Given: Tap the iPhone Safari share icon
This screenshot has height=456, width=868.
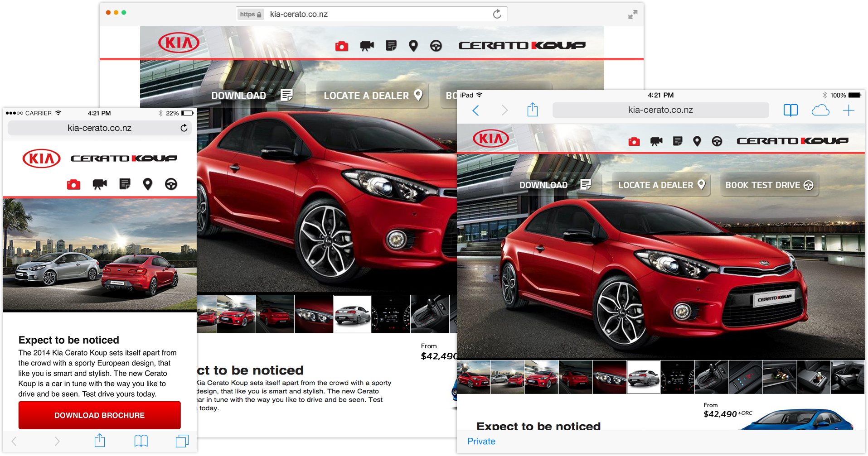Looking at the screenshot, I should tap(100, 440).
